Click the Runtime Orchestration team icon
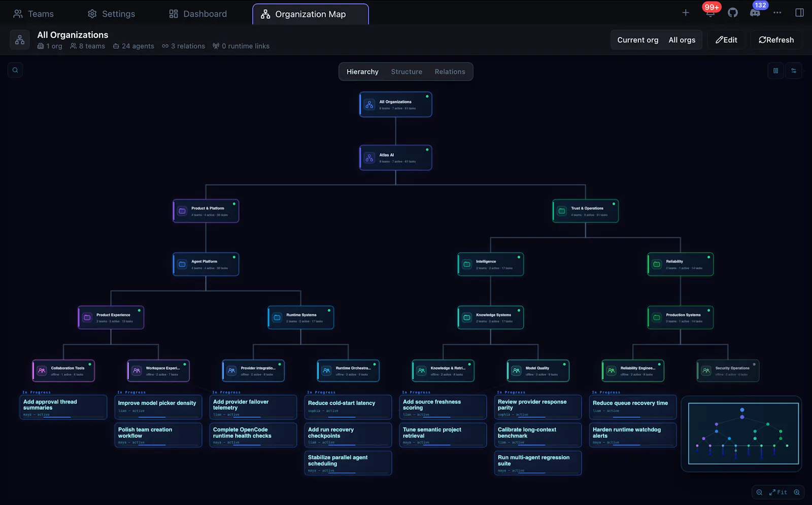 (327, 371)
